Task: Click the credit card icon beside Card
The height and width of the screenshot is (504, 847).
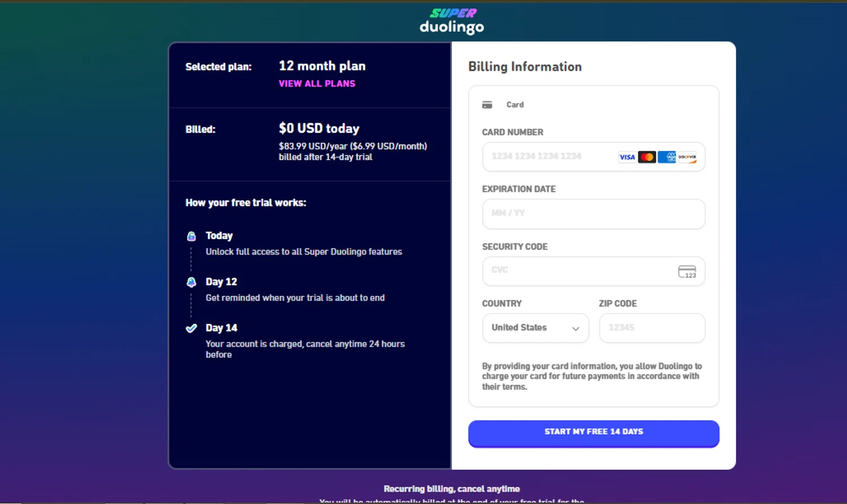Action: pyautogui.click(x=487, y=105)
